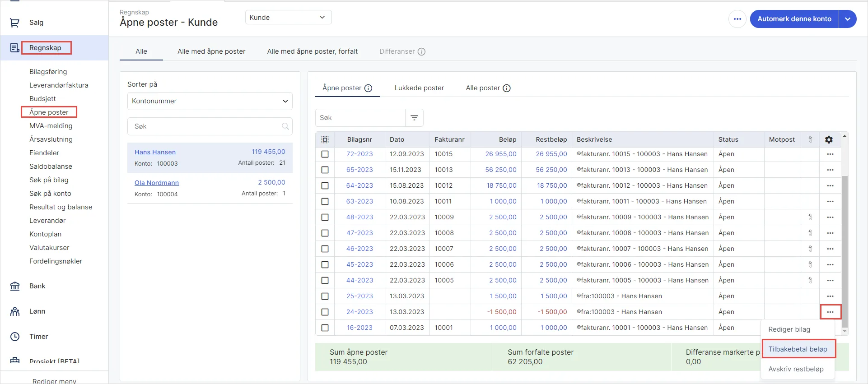Open the Bank section icon in sidebar
Screen dimensions: 868x384
coord(15,286)
